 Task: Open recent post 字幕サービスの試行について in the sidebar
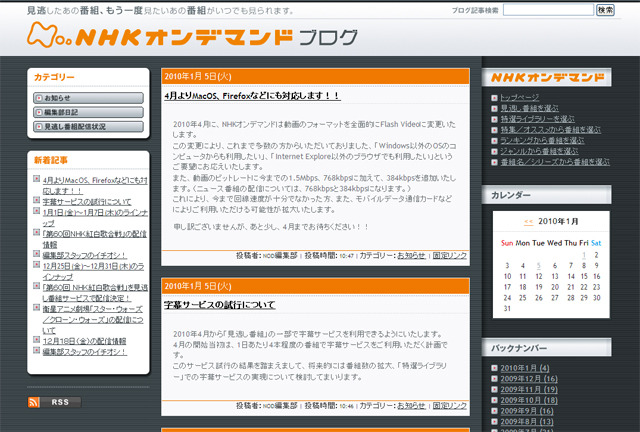pyautogui.click(x=87, y=202)
